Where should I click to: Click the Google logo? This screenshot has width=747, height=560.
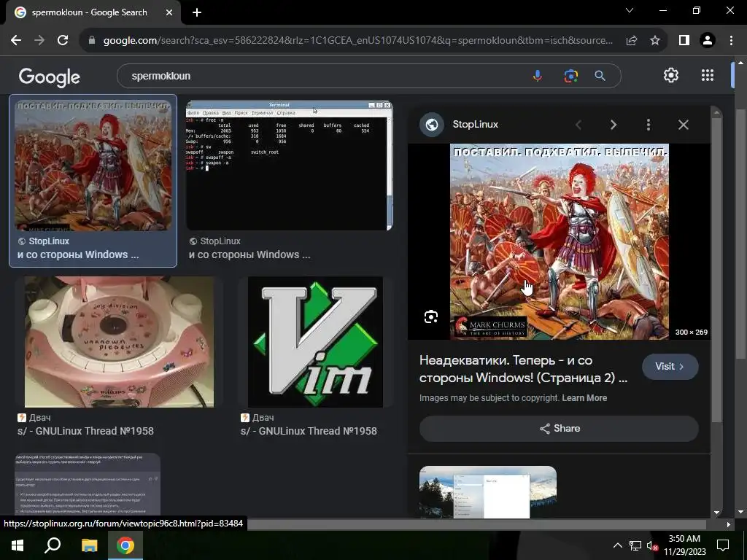point(49,77)
